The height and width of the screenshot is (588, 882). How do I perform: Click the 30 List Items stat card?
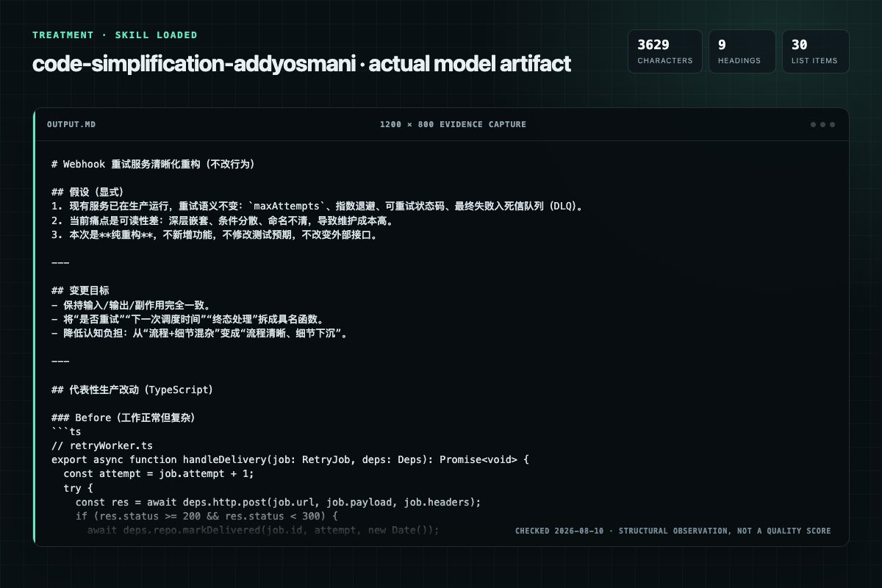pos(815,51)
